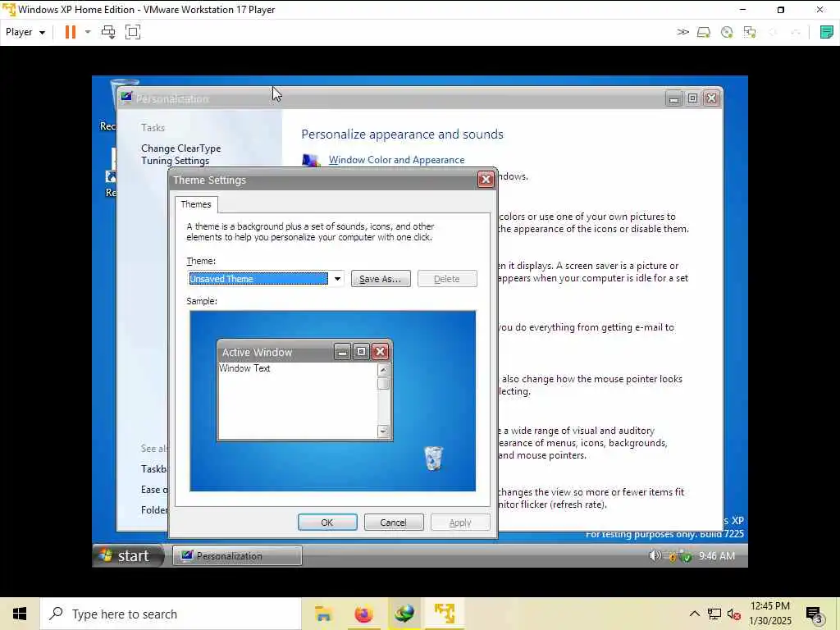Click the Personalization window title icon
840x630 pixels.
126,98
